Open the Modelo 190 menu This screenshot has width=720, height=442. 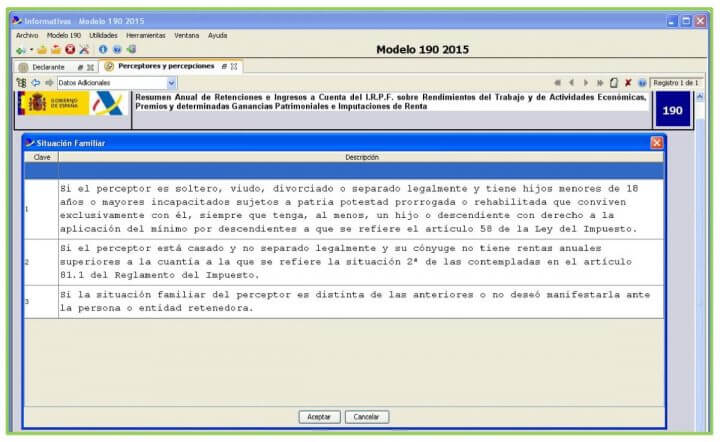tap(64, 35)
